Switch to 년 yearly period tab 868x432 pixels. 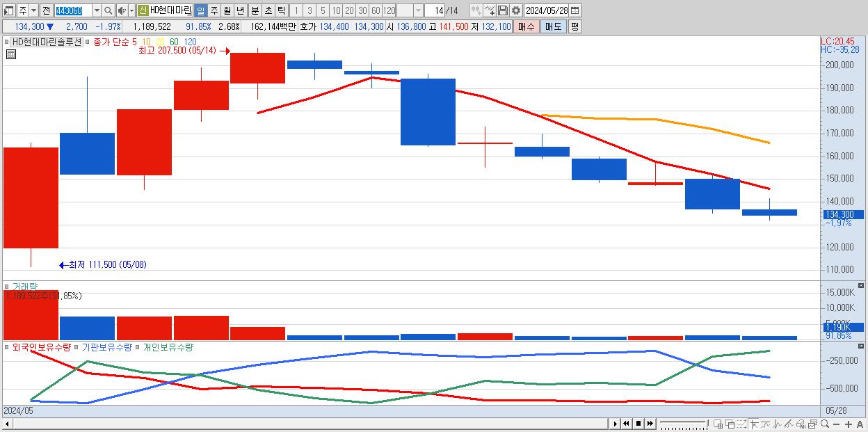(240, 10)
